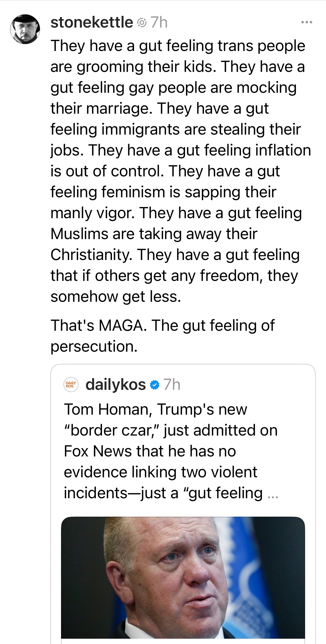Expand truncated quoted text via trailing ellipsis
326x644 pixels.
(273, 495)
